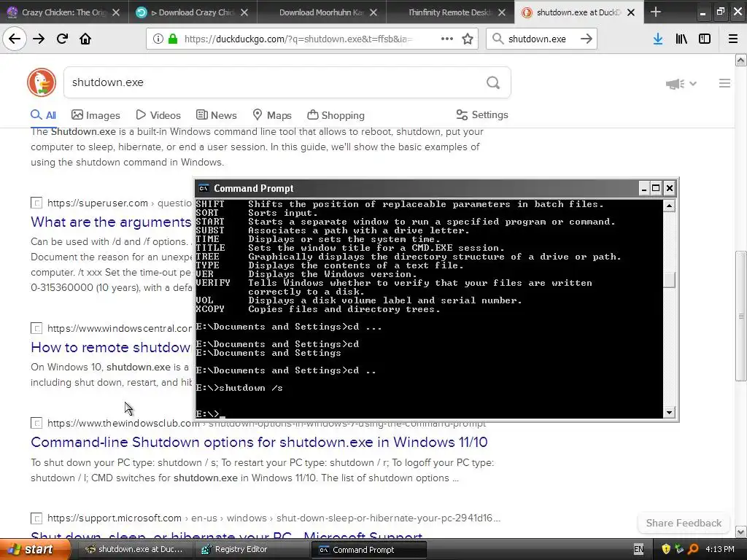Screen dimensions: 747x560
Task: Submit search bar query with arrow
Action: [x=586, y=39]
